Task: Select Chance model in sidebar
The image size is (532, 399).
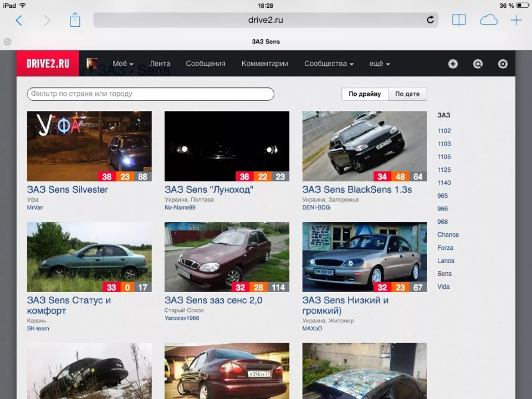Action: pyautogui.click(x=448, y=235)
